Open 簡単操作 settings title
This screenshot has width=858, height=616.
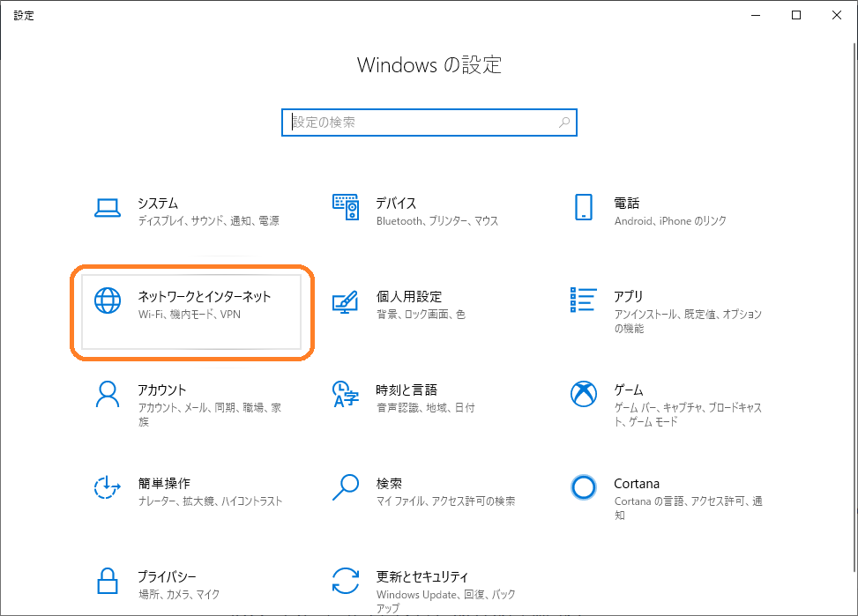164,484
